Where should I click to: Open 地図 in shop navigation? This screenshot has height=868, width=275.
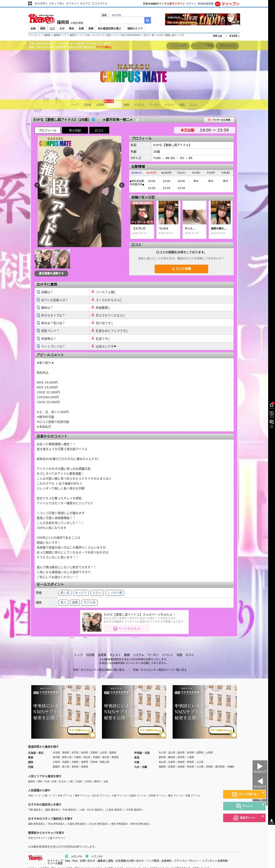point(182,105)
